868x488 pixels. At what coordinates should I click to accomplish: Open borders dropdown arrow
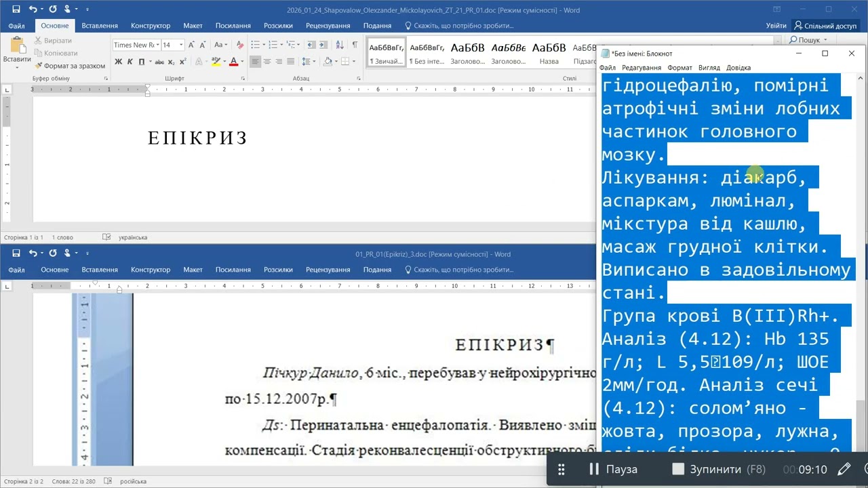coord(353,61)
